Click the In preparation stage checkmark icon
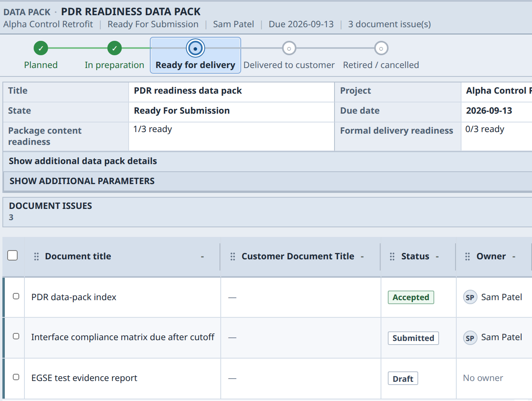This screenshot has height=401, width=532. [115, 48]
